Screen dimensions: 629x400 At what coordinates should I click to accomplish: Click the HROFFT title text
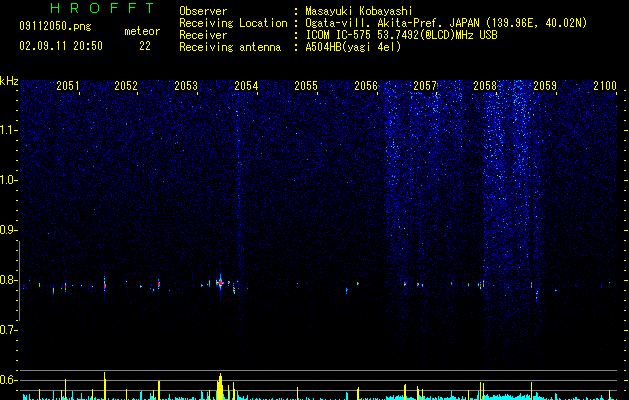click(102, 8)
